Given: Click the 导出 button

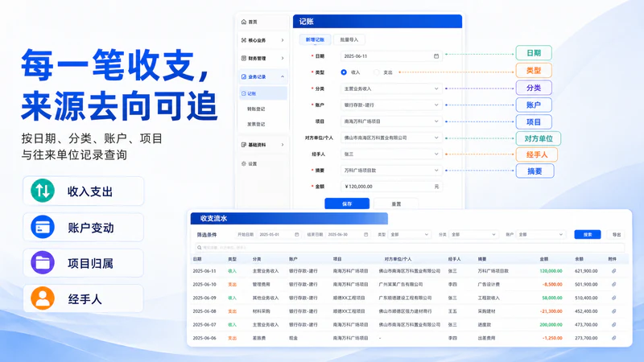Looking at the screenshot, I should 617,235.
